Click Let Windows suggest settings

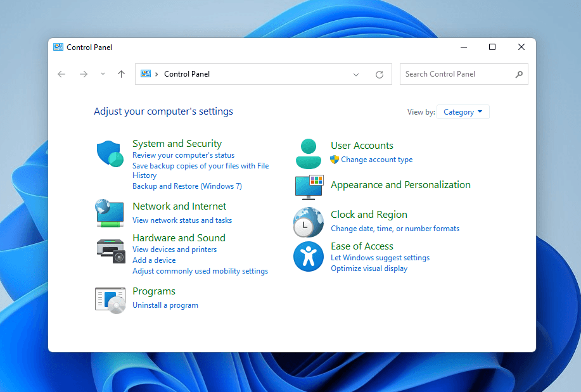pos(380,258)
